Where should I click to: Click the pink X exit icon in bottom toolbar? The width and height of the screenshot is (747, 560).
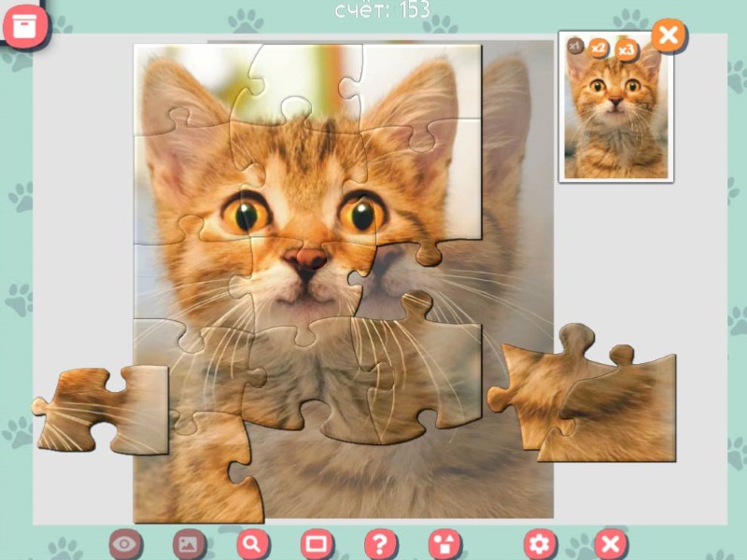pyautogui.click(x=611, y=543)
